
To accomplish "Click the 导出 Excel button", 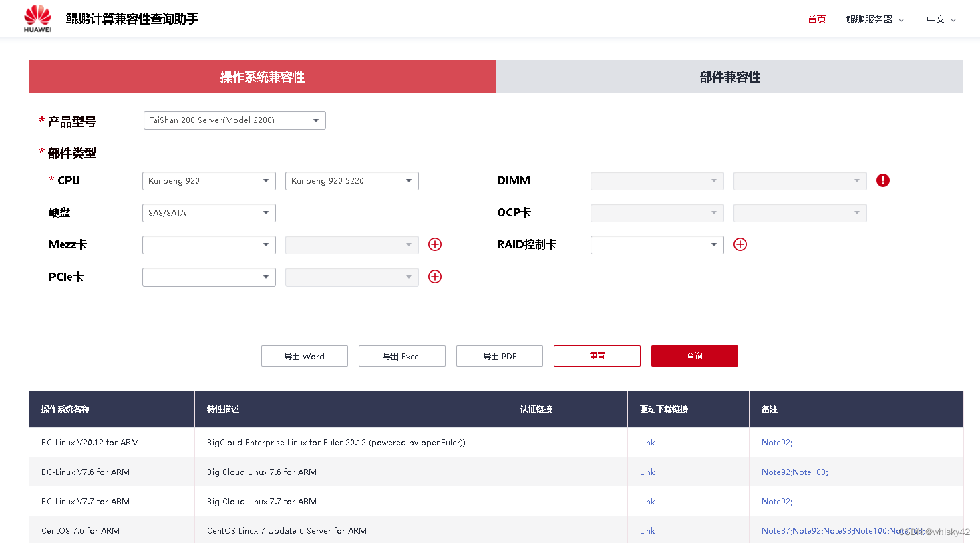I will (x=402, y=356).
